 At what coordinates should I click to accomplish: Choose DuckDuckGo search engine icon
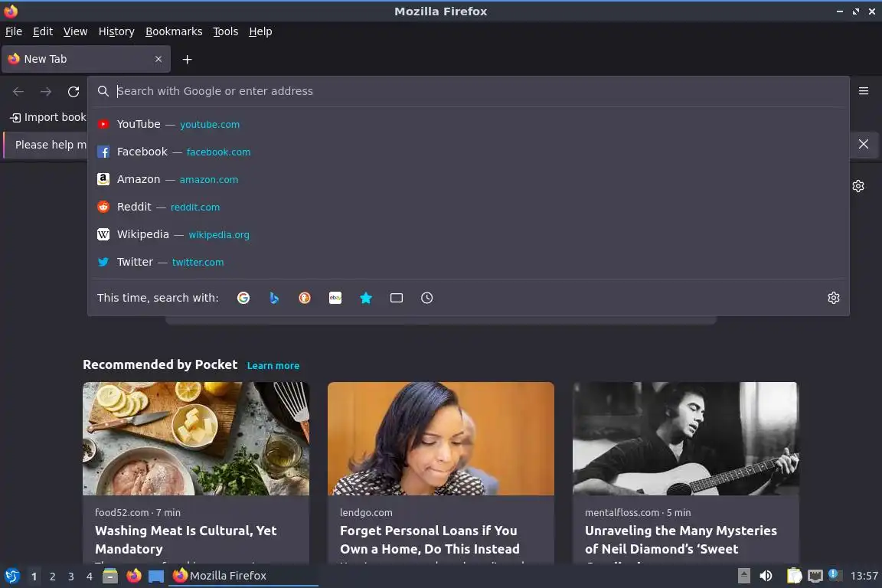[x=304, y=298]
